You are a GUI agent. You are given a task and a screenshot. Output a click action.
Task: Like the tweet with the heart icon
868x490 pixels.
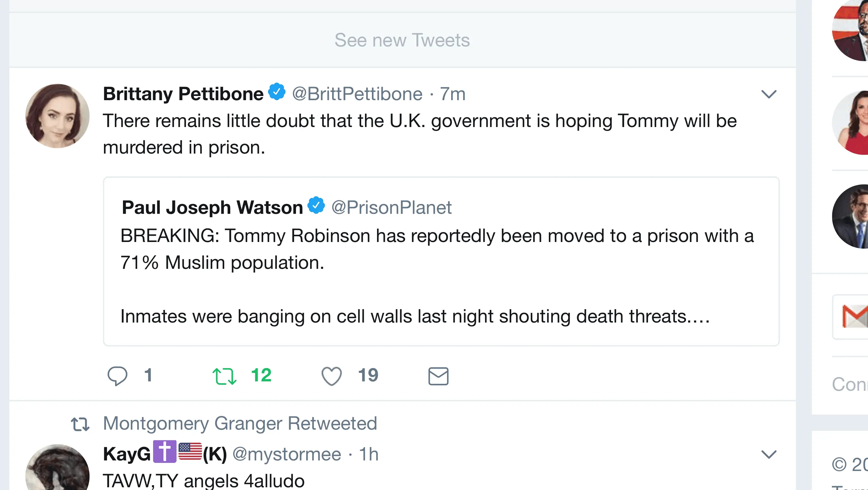(332, 376)
